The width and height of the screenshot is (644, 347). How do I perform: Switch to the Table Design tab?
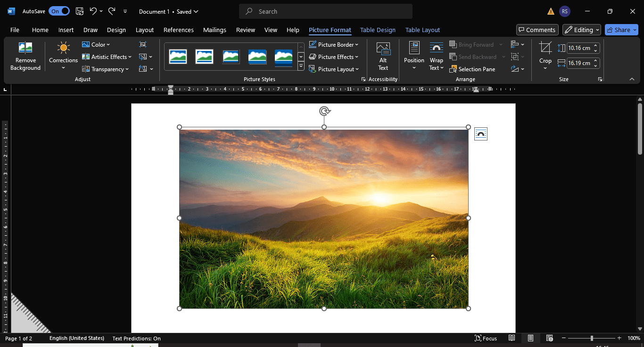[x=378, y=30]
